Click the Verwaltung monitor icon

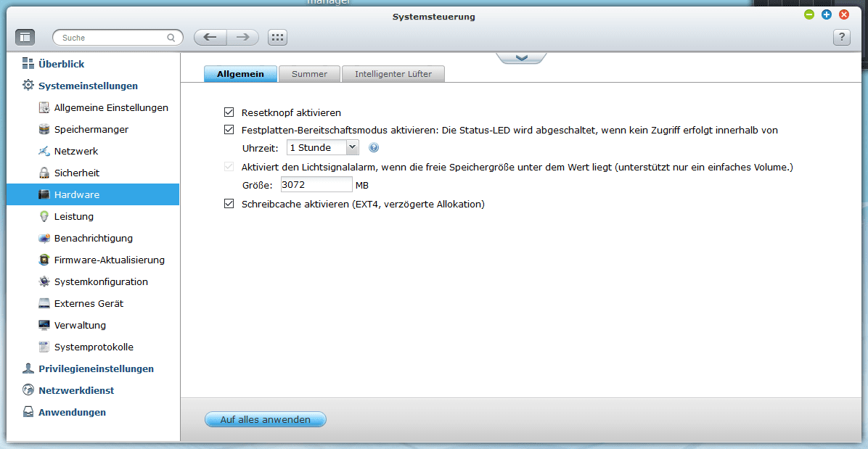pyautogui.click(x=44, y=325)
